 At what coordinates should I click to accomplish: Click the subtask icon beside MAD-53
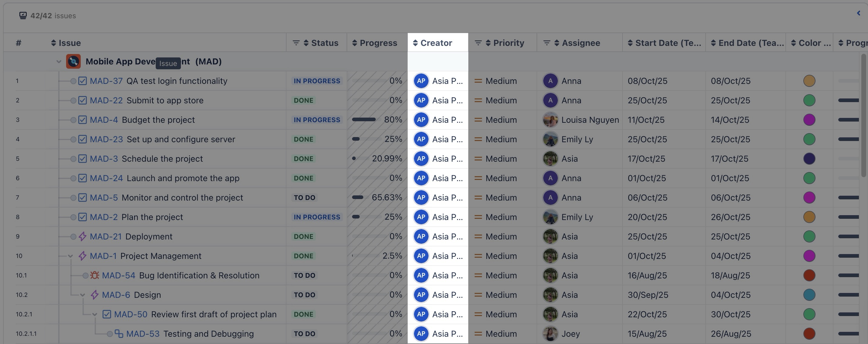coord(119,334)
